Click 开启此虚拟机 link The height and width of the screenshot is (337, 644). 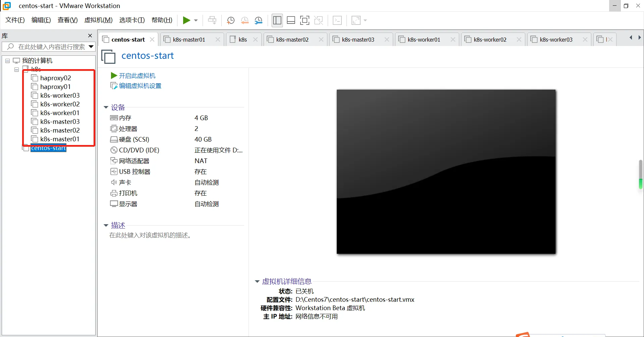(x=137, y=76)
